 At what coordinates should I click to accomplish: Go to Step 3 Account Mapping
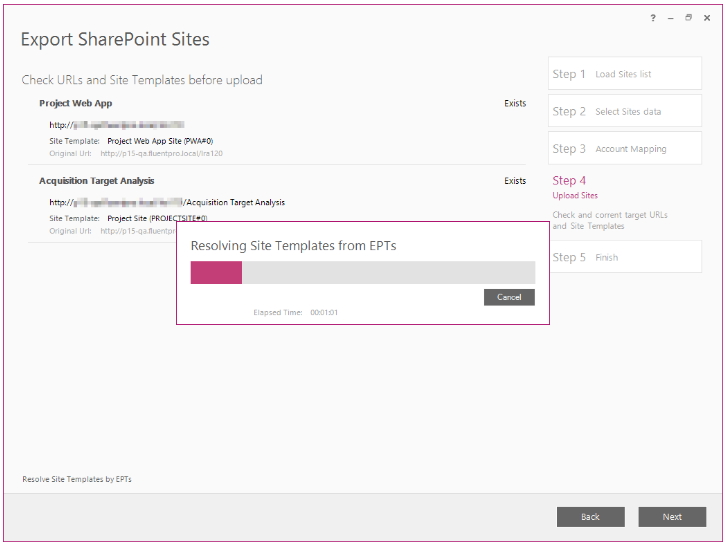point(624,148)
